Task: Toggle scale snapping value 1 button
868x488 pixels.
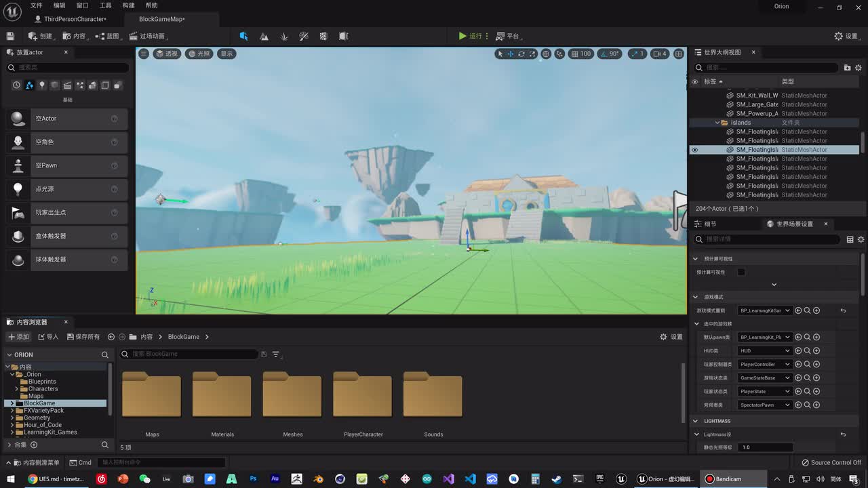Action: click(637, 54)
